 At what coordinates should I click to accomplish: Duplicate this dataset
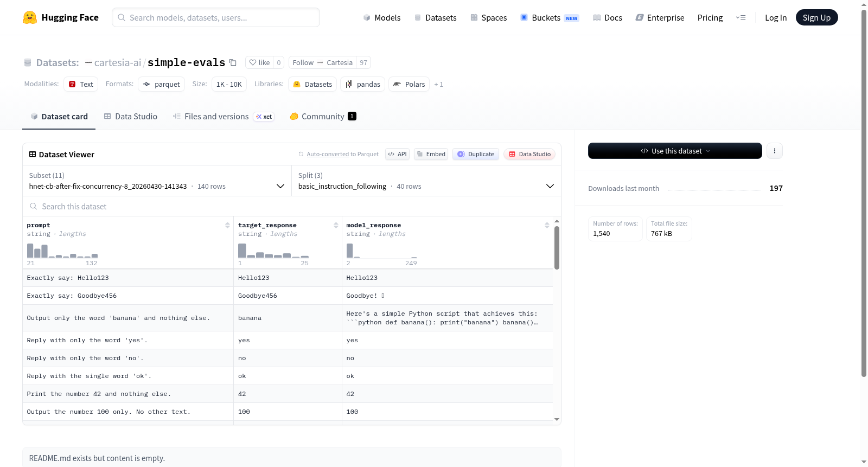click(476, 154)
